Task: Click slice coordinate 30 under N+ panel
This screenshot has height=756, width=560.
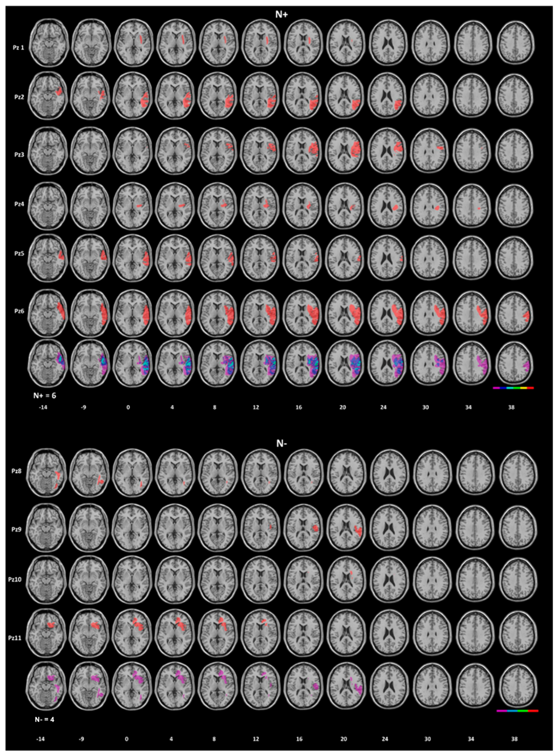Action: 425,407
